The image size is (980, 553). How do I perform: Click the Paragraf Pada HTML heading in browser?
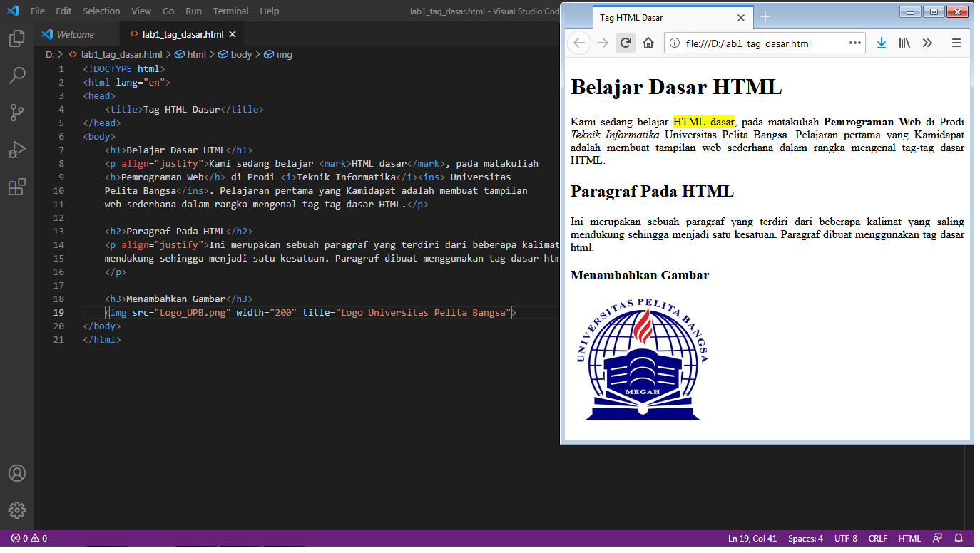click(652, 191)
